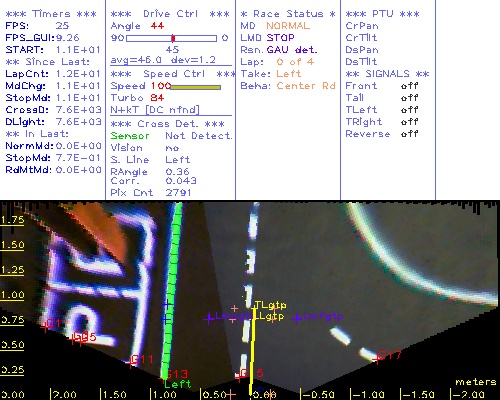
Task: Click the red G17 marker cross
Action: coord(377,359)
